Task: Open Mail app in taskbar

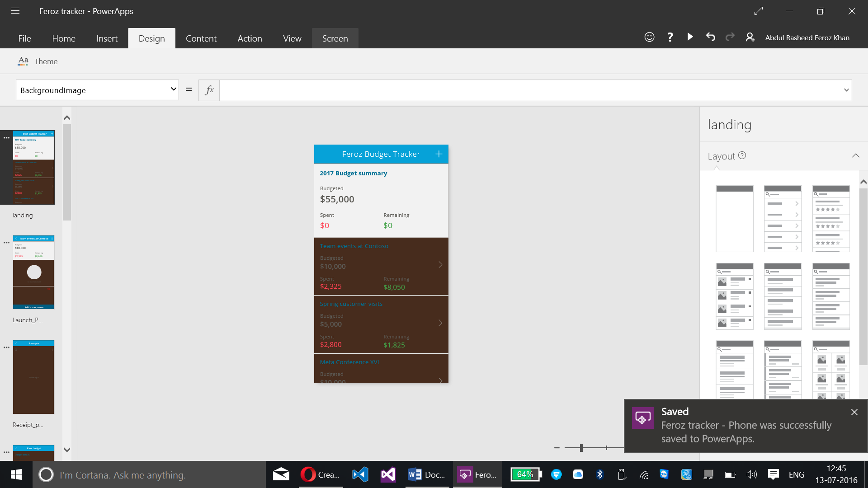Action: (x=281, y=474)
